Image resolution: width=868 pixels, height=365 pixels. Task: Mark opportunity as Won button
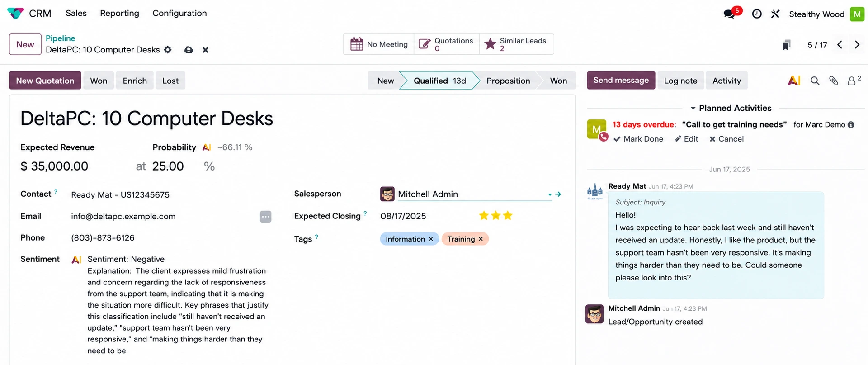[99, 81]
